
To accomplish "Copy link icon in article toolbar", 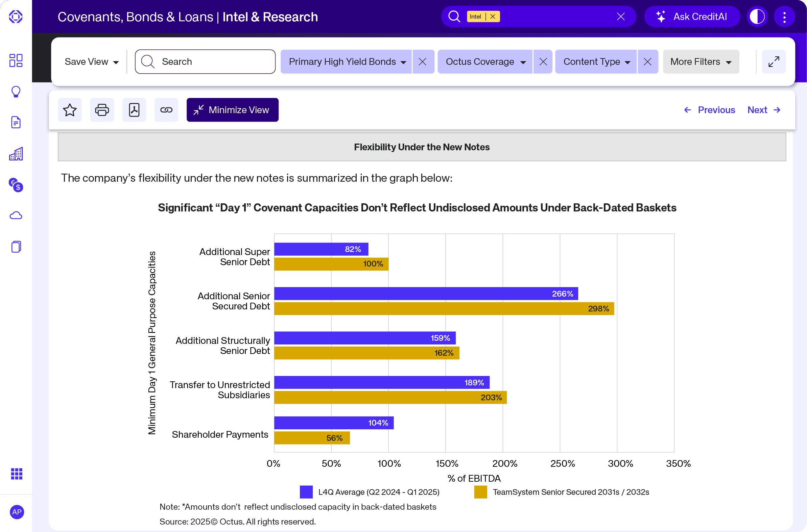I will coord(166,110).
